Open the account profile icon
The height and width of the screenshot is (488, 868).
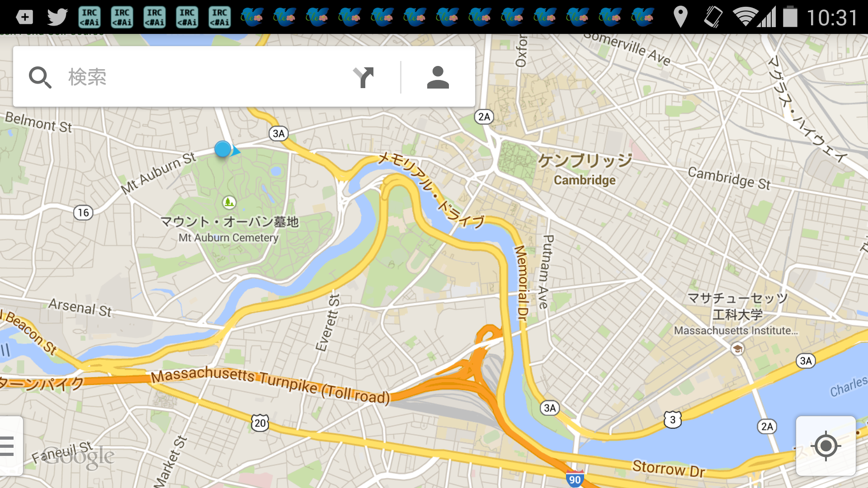(438, 77)
